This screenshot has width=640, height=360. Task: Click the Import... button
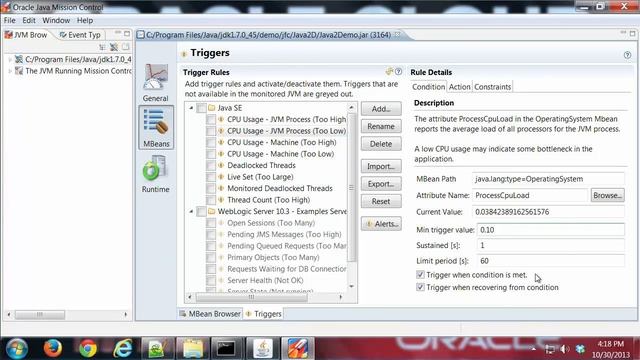(381, 167)
